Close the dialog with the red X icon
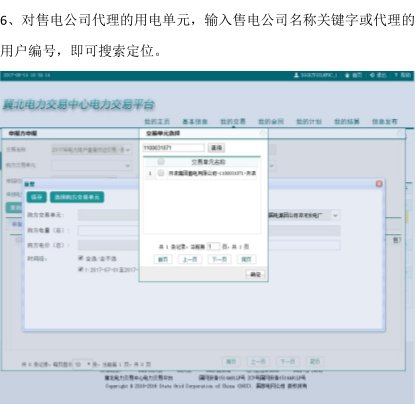 (x=379, y=184)
